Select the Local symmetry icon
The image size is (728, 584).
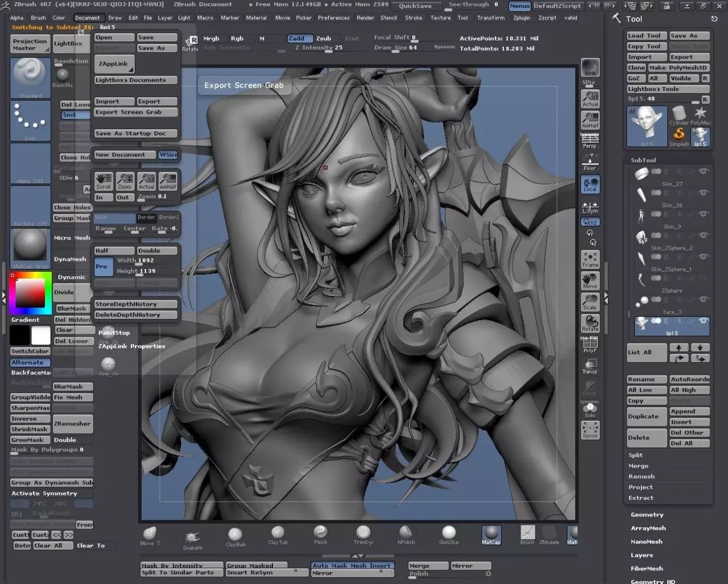590,183
